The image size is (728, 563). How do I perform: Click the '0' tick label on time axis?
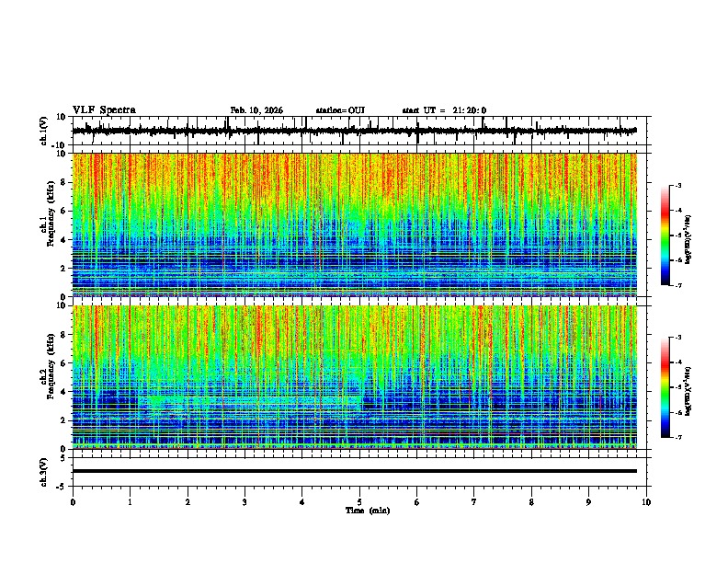coord(73,502)
